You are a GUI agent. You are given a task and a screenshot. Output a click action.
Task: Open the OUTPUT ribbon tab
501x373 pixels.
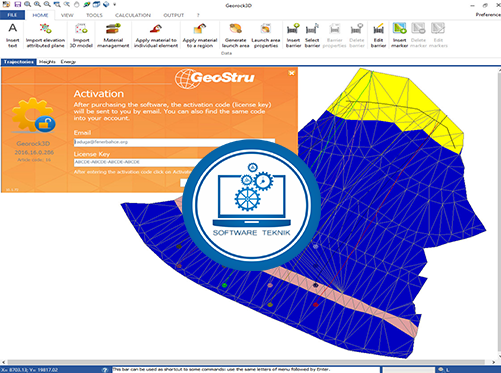pyautogui.click(x=174, y=15)
